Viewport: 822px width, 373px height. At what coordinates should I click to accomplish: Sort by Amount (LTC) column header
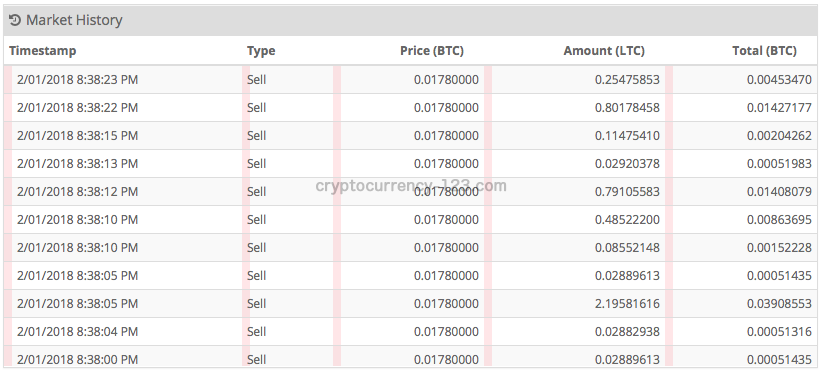pyautogui.click(x=604, y=51)
